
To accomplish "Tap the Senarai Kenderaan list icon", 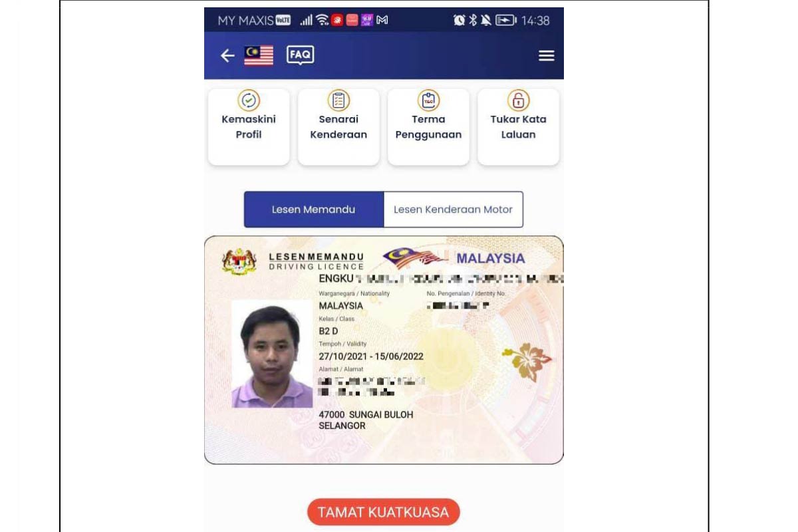I will click(x=338, y=100).
